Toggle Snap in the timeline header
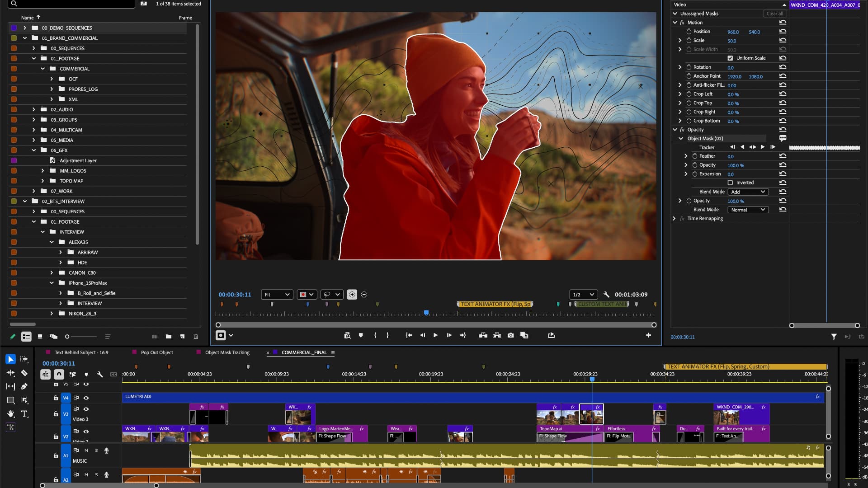The width and height of the screenshot is (868, 488). click(x=59, y=374)
